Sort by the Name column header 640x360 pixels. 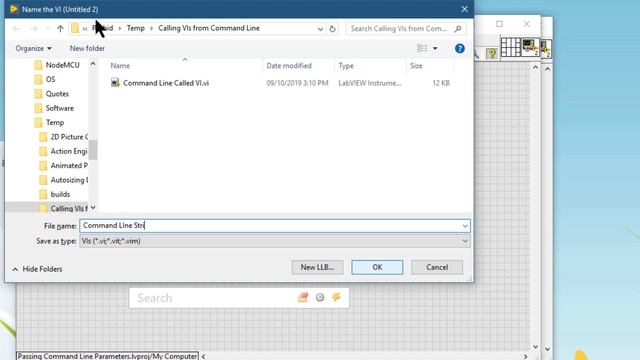pyautogui.click(x=120, y=66)
